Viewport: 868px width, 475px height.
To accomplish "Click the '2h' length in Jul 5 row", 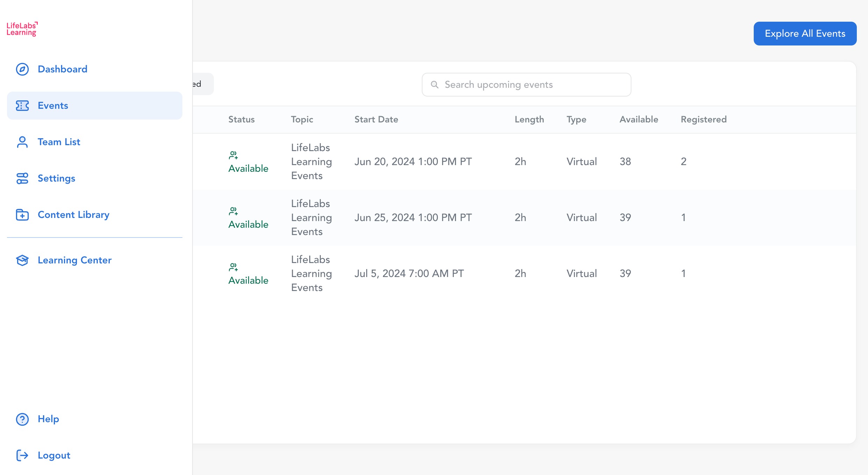I will click(x=520, y=274).
